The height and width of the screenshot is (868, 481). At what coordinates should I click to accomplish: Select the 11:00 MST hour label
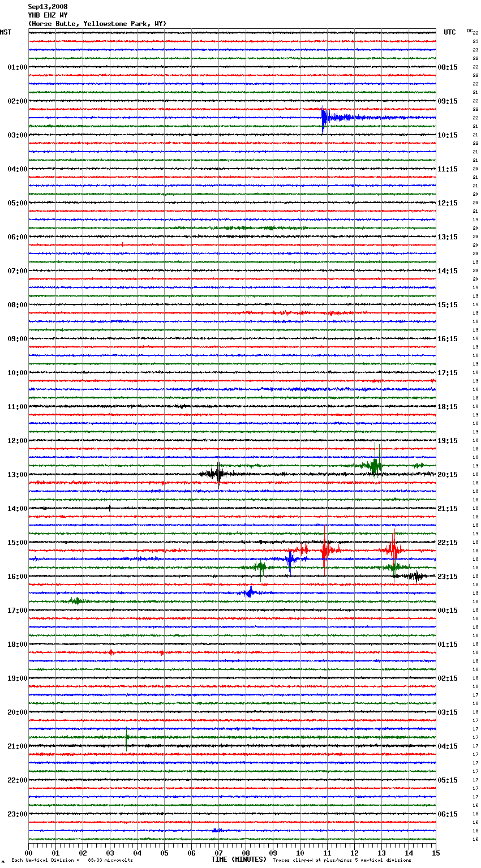click(x=18, y=407)
